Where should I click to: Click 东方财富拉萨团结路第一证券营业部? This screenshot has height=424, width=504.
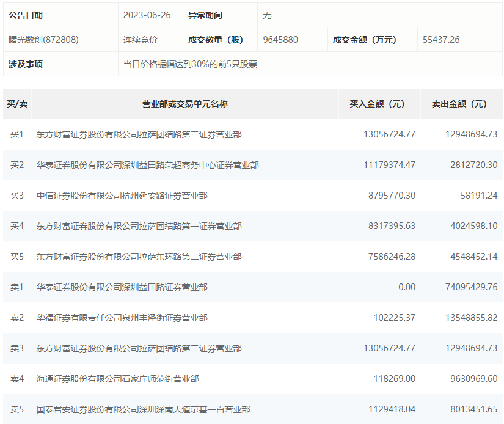pyautogui.click(x=139, y=225)
